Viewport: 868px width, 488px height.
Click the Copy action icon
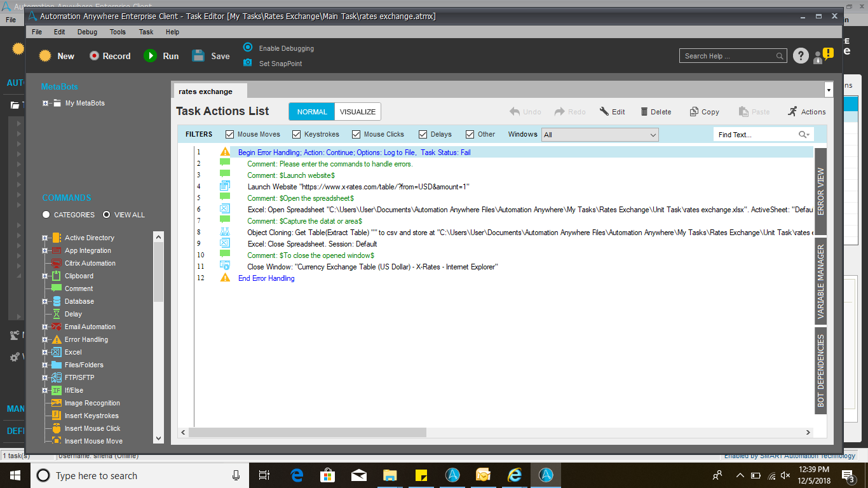[x=695, y=112]
